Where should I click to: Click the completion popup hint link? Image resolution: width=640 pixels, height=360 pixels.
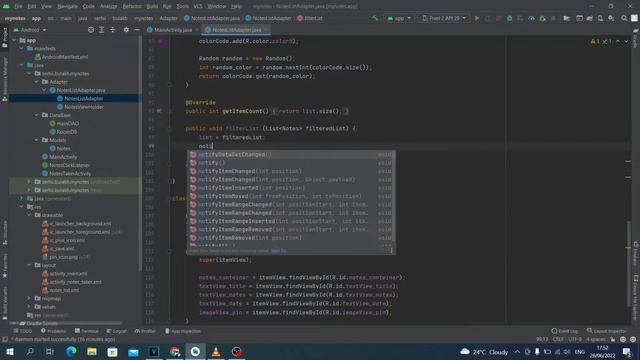(278, 251)
